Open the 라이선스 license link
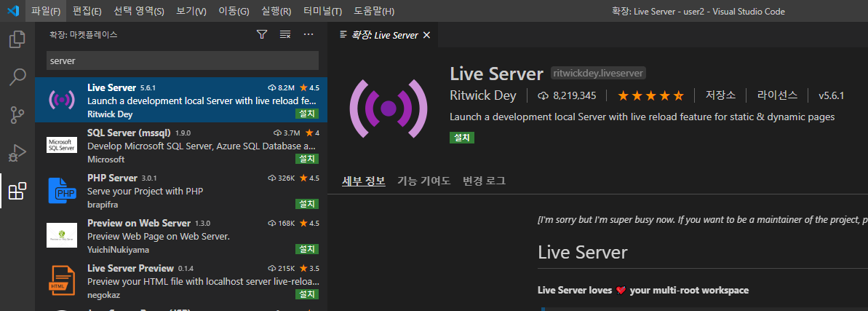This screenshot has width=868, height=311. click(777, 95)
